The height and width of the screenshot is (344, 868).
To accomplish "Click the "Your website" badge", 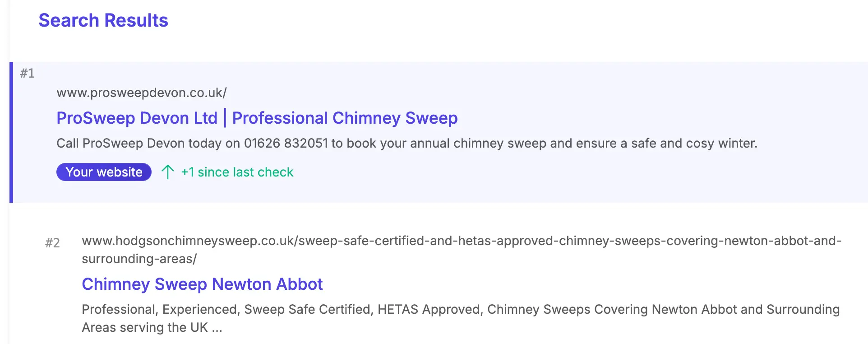I will click(104, 172).
